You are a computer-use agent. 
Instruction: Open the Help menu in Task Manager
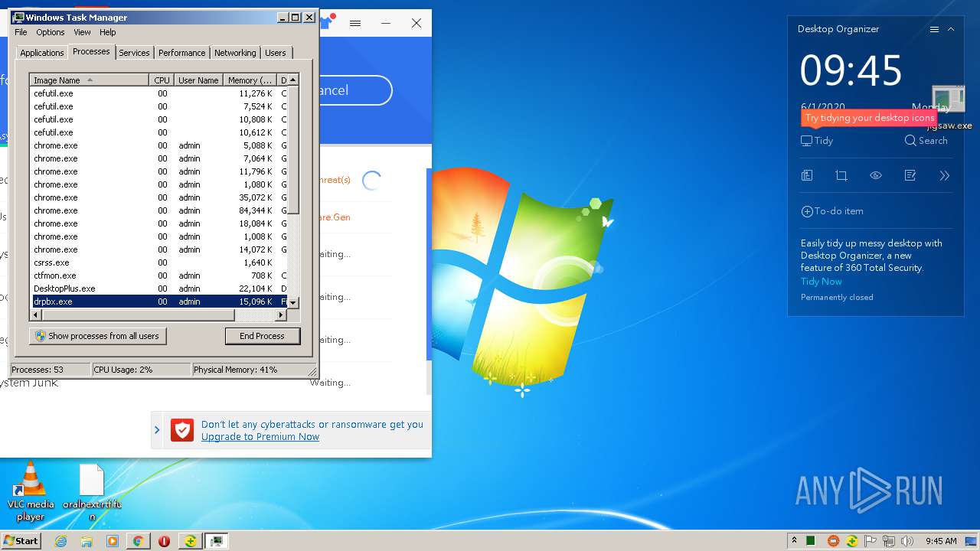(108, 32)
